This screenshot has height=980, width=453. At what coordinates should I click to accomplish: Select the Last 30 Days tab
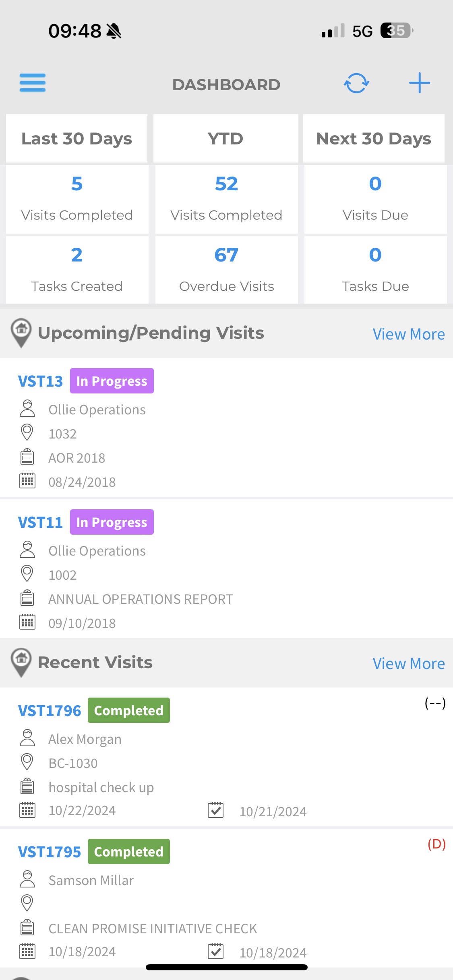tap(77, 139)
